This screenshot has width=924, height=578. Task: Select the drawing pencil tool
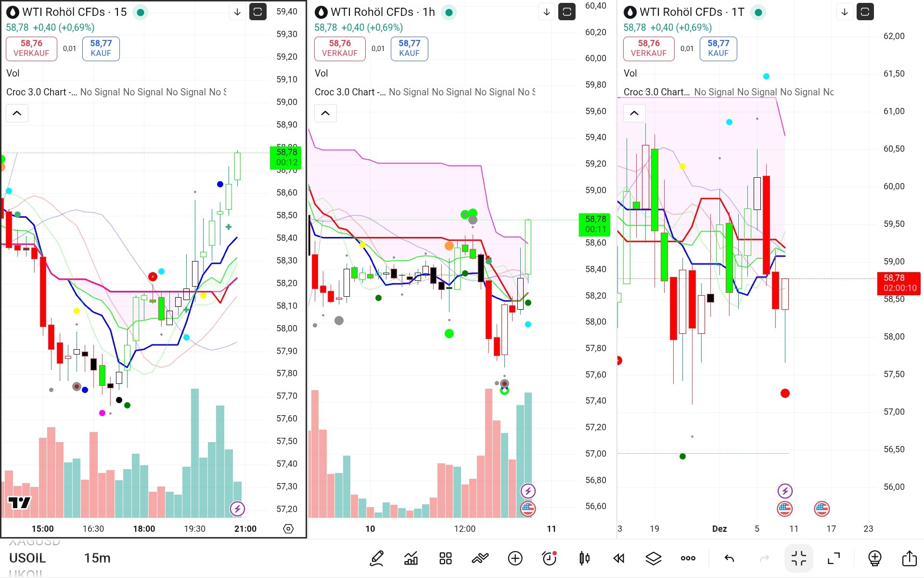tap(377, 558)
